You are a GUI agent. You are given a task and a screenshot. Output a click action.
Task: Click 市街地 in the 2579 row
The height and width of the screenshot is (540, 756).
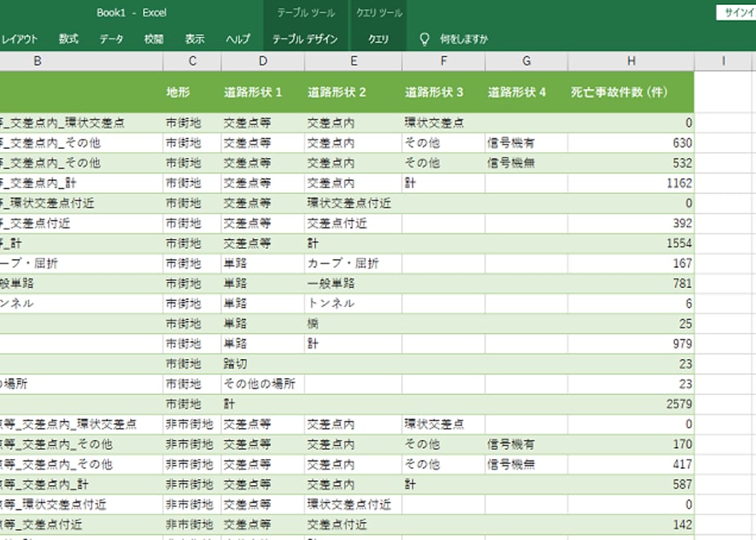192,404
